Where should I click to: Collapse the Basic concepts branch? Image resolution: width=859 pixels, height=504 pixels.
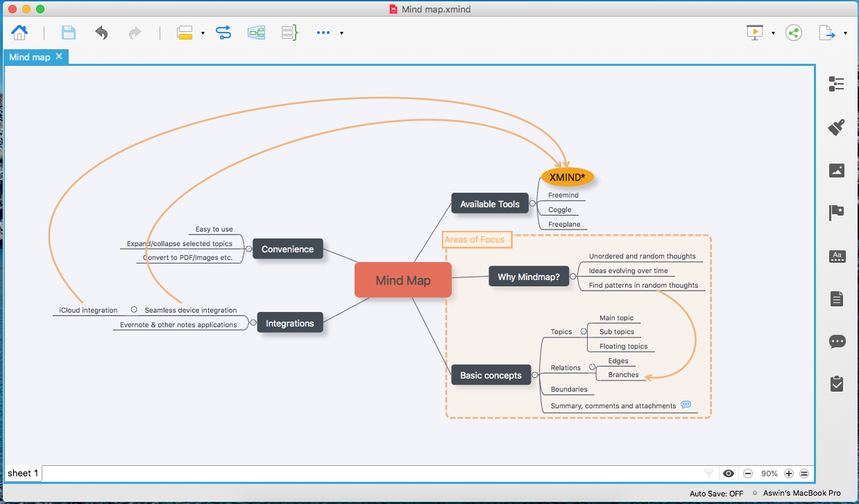(x=535, y=375)
